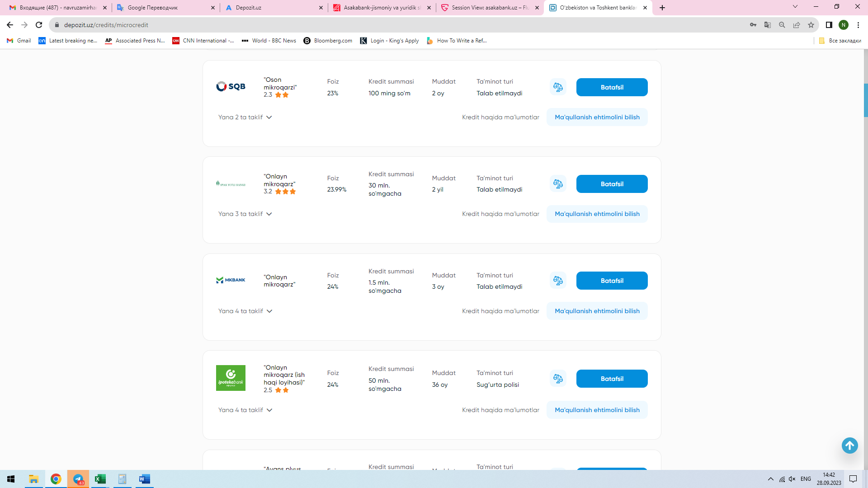Click the share page icon
868x488 pixels.
[x=797, y=25]
